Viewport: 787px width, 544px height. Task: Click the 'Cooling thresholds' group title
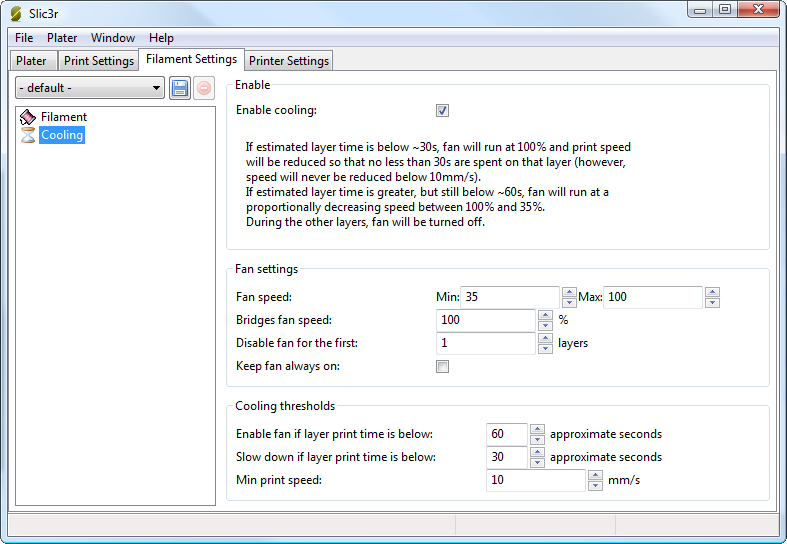(285, 406)
